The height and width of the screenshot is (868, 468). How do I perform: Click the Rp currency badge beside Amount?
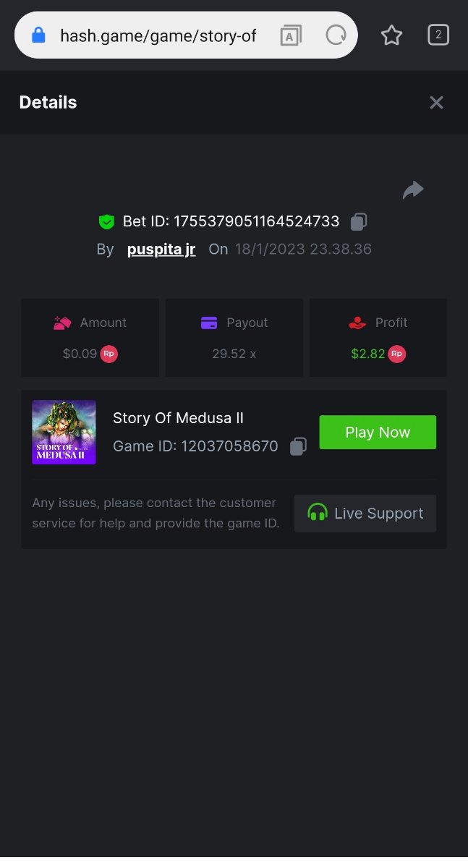click(x=109, y=354)
